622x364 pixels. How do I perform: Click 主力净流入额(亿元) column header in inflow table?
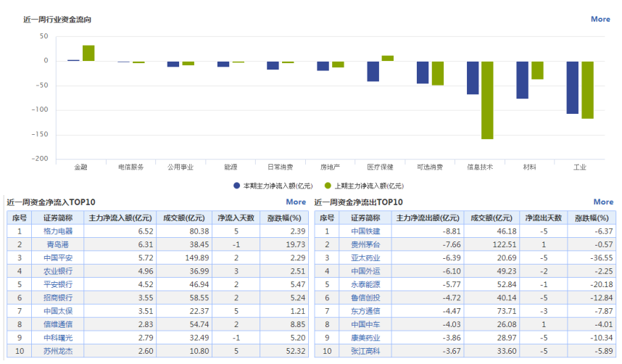point(120,218)
